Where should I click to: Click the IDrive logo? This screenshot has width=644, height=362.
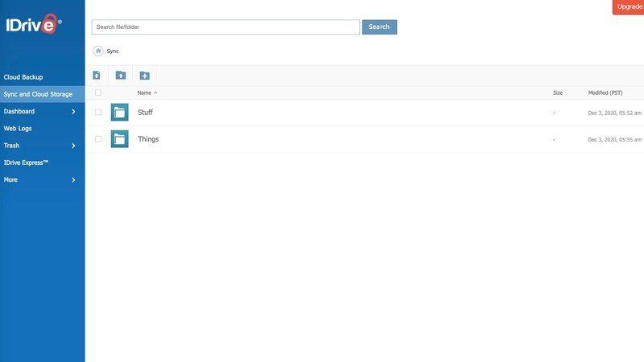click(34, 24)
